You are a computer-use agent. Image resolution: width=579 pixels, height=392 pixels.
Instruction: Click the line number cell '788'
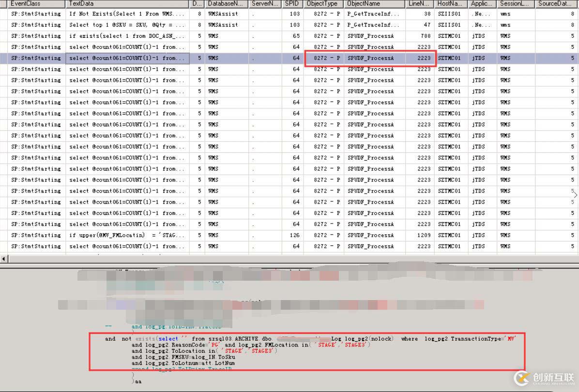(426, 36)
